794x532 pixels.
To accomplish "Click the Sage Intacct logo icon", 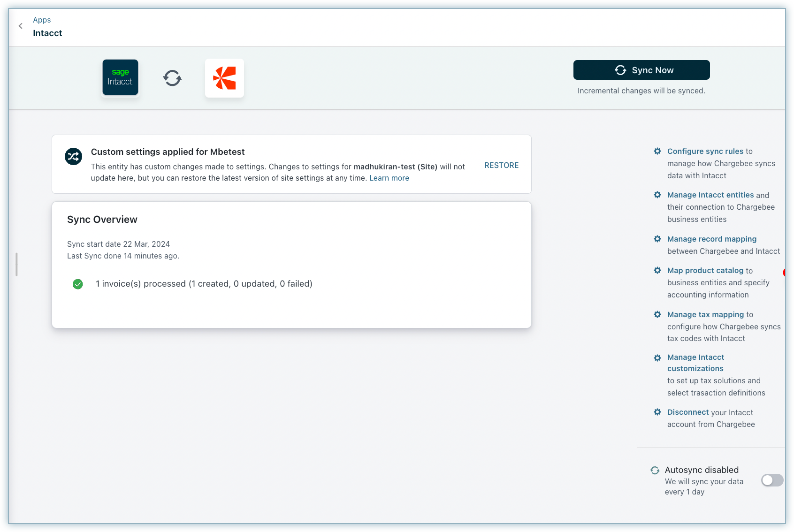I will [120, 77].
